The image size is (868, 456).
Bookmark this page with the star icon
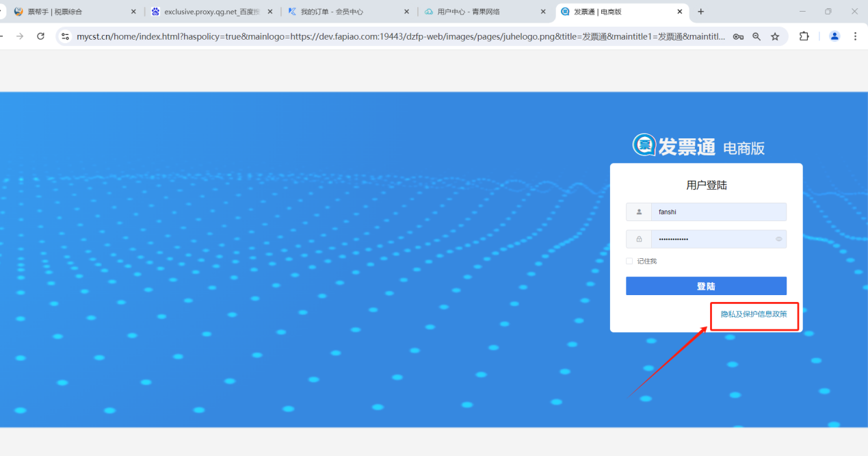pos(775,37)
